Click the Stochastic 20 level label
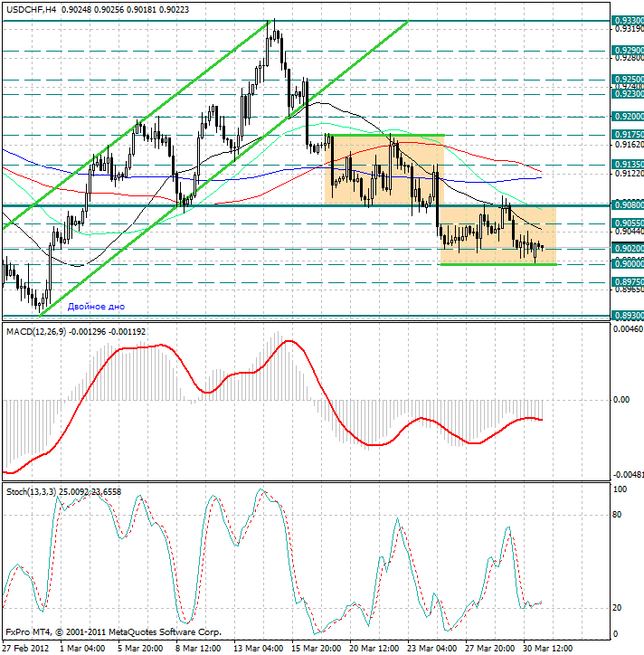644x655 pixels. click(x=617, y=608)
